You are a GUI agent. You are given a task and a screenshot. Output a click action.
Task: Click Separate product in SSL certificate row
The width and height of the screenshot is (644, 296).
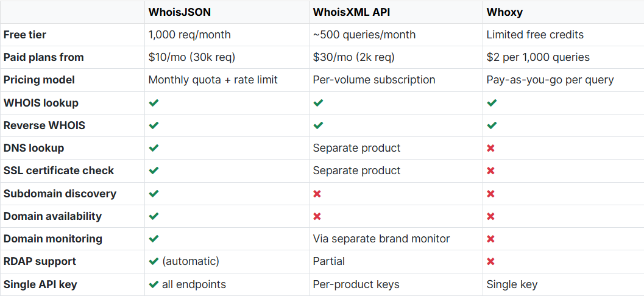[356, 171]
